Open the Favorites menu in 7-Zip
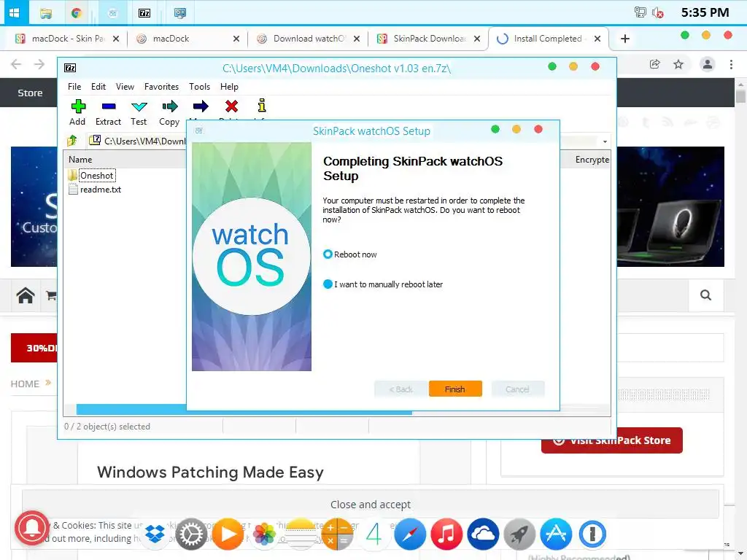 point(161,87)
